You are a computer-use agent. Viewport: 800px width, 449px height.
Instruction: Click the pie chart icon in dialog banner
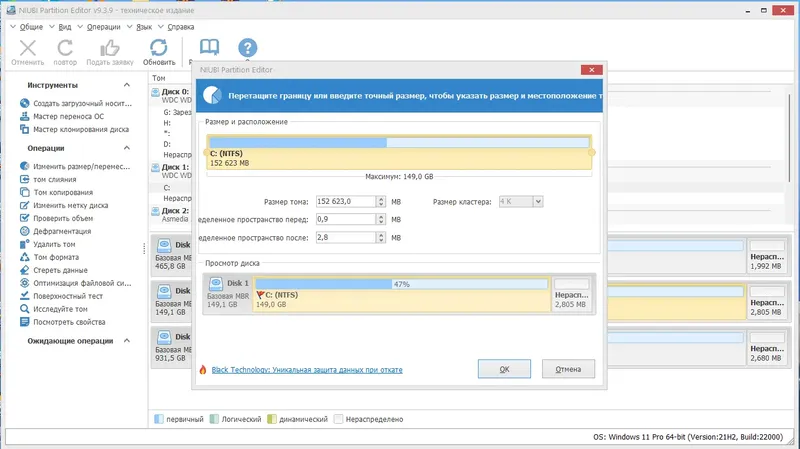pos(212,95)
